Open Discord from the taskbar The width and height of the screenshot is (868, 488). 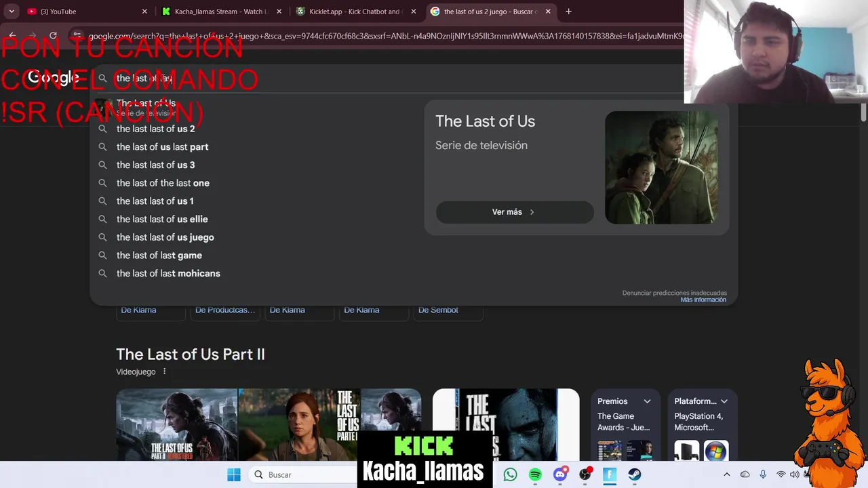[560, 474]
